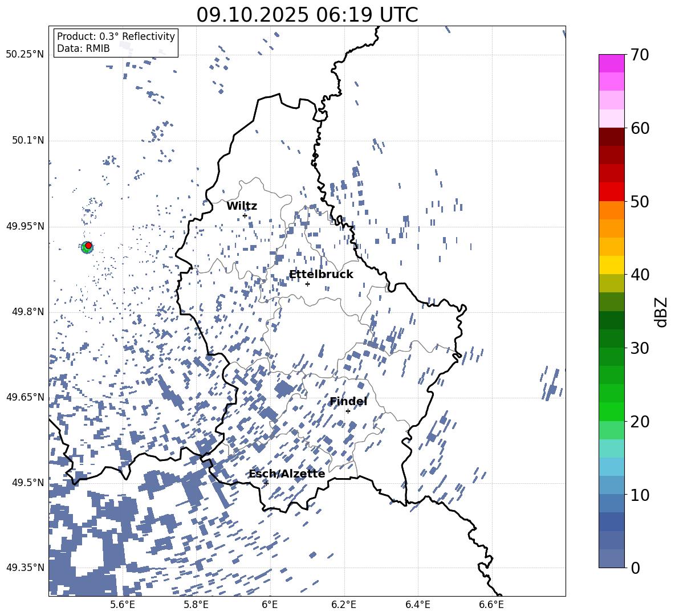Click the Esch/Alzette station cross marker
The height and width of the screenshot is (616, 675).
pyautogui.click(x=266, y=483)
